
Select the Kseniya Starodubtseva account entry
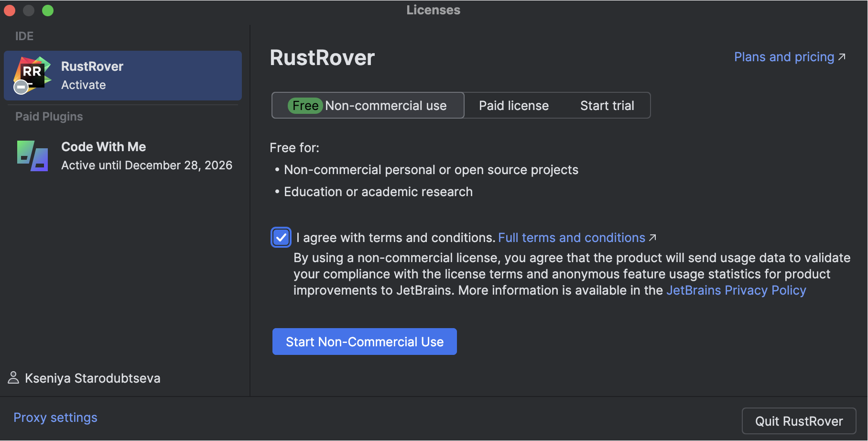pyautogui.click(x=93, y=378)
